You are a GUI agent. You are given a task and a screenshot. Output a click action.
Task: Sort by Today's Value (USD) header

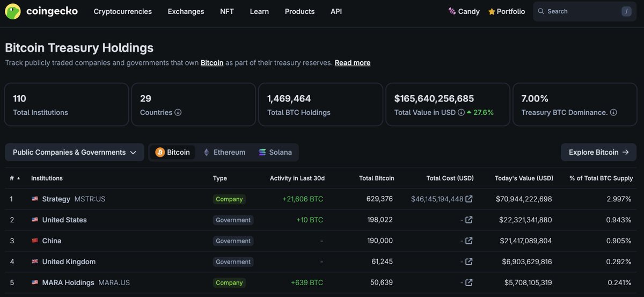click(x=524, y=178)
